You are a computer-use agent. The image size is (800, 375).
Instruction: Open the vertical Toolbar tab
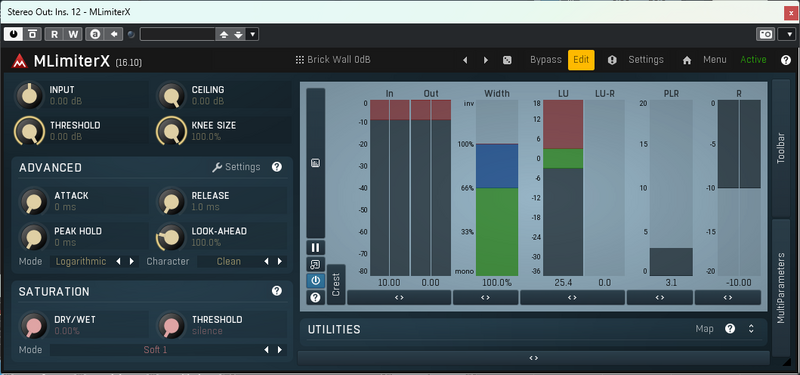[x=781, y=148]
